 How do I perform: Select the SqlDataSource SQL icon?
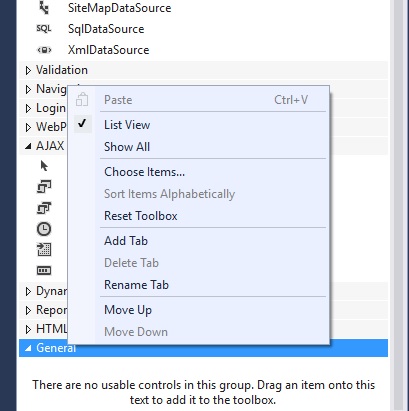[44, 29]
